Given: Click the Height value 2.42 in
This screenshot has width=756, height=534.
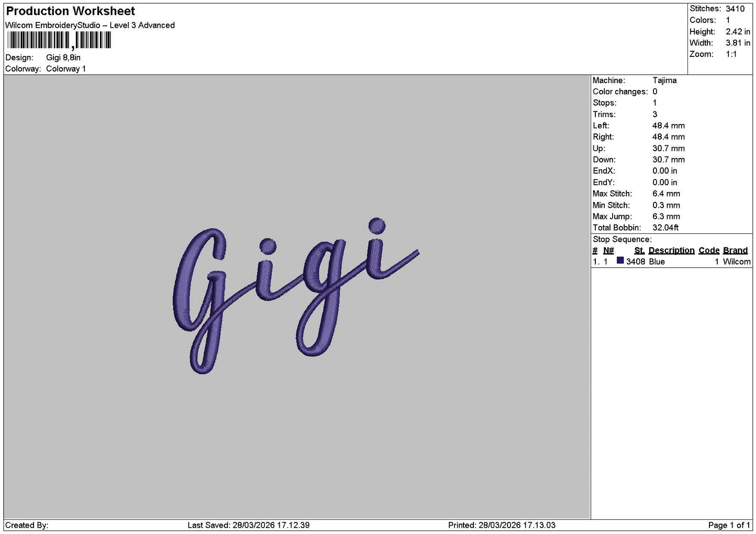Looking at the screenshot, I should coord(738,31).
